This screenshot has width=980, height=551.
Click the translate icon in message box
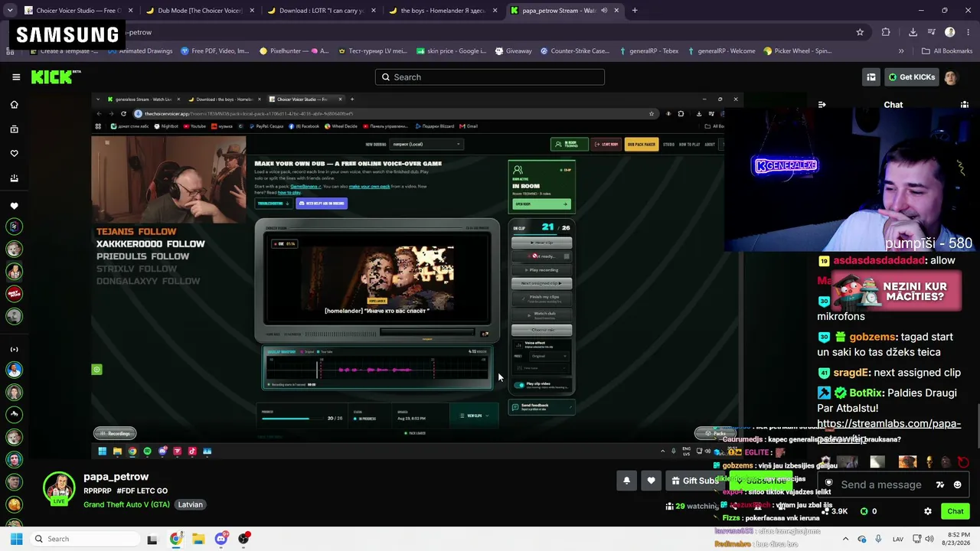940,484
